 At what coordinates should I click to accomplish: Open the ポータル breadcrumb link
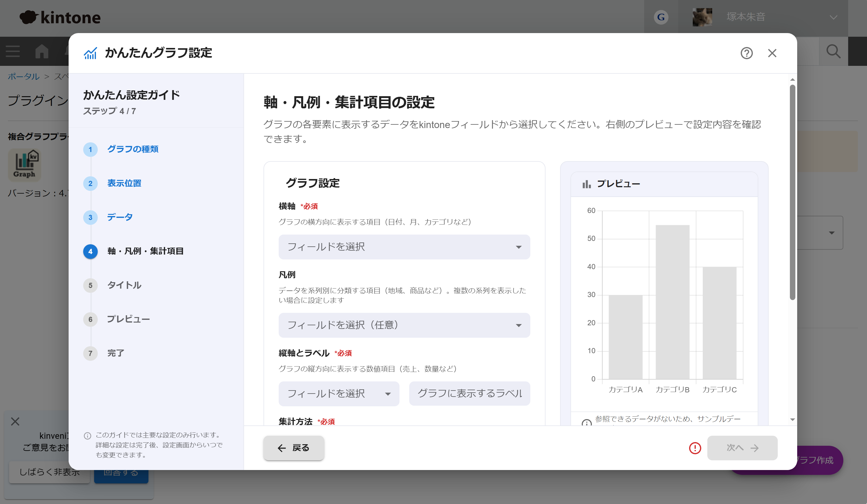coord(24,76)
